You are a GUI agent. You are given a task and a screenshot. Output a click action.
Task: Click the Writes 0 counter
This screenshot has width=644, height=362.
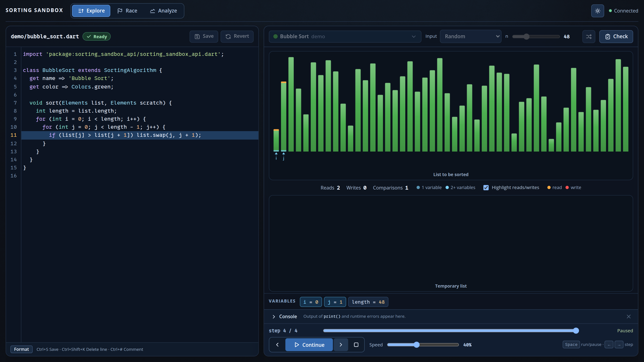coord(356,188)
